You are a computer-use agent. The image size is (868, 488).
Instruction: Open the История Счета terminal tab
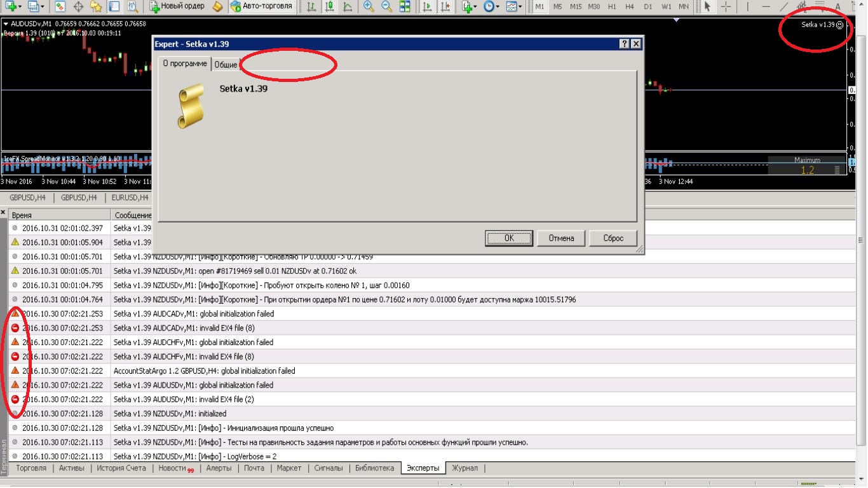point(121,468)
